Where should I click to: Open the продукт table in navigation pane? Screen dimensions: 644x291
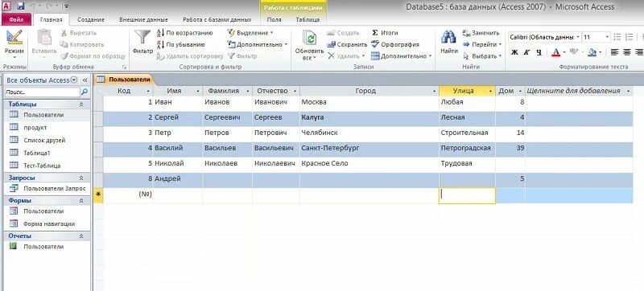click(x=35, y=128)
